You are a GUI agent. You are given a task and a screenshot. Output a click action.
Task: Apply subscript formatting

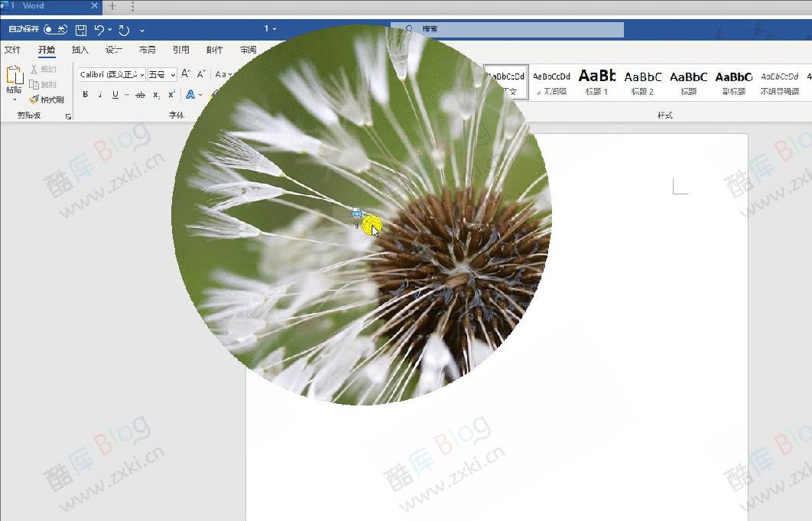(x=156, y=95)
